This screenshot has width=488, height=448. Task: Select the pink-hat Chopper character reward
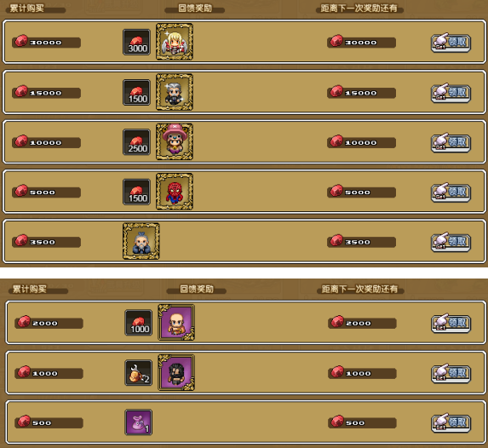175,141
